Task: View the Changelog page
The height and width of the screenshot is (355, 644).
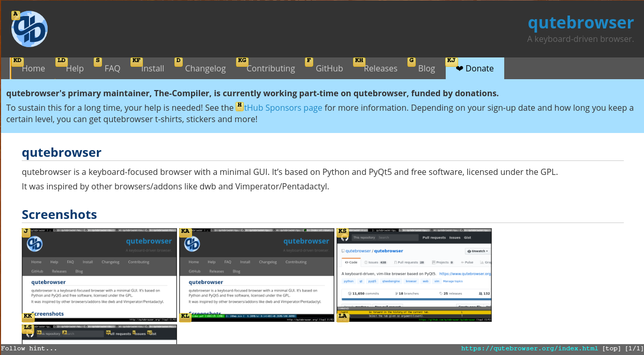Action: [205, 68]
